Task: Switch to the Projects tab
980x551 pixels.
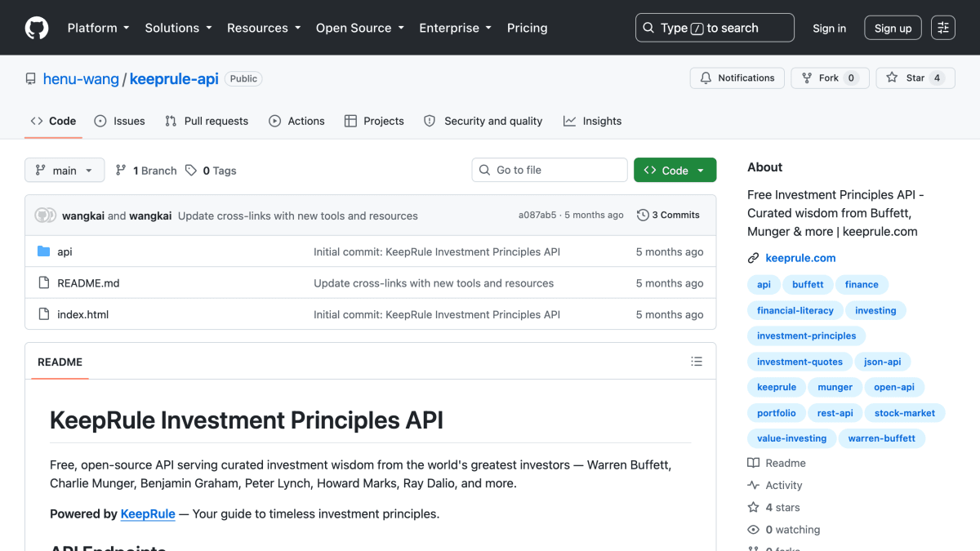Action: coord(374,121)
